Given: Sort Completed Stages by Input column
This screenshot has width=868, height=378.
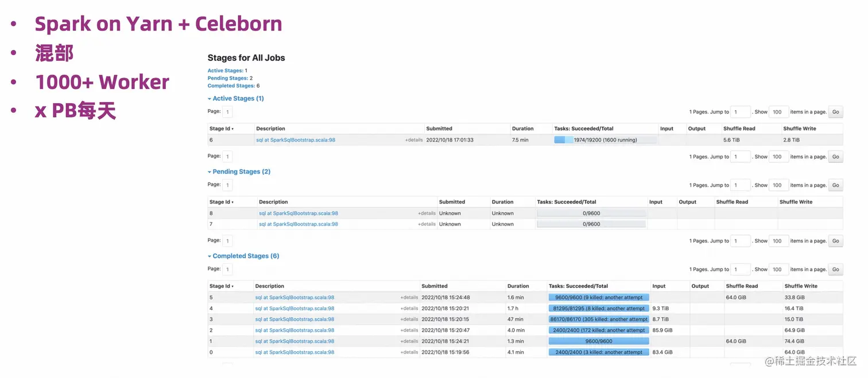Looking at the screenshot, I should tap(659, 286).
